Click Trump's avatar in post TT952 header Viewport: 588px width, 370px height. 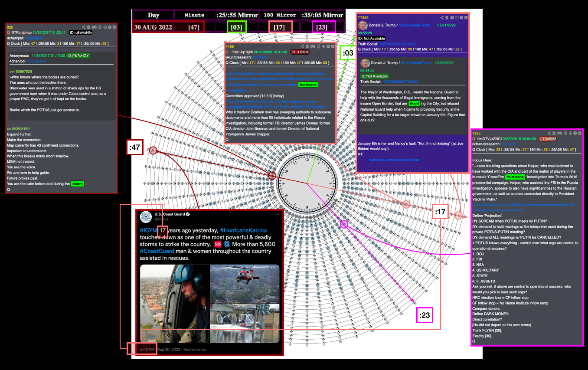tap(363, 25)
